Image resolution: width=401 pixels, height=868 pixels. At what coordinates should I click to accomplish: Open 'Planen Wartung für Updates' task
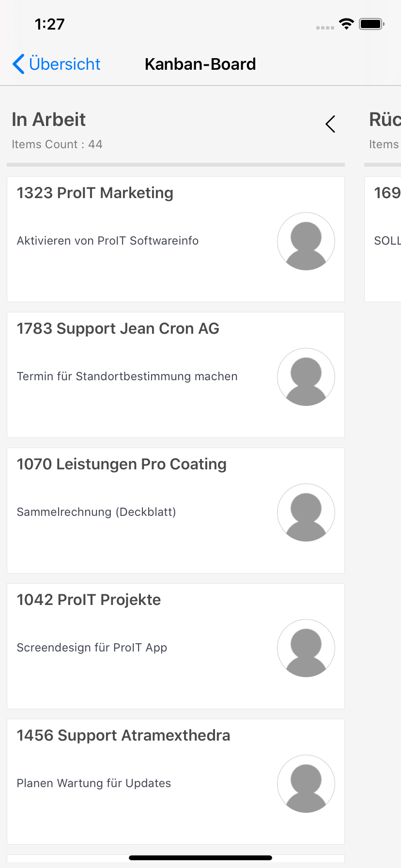94,783
